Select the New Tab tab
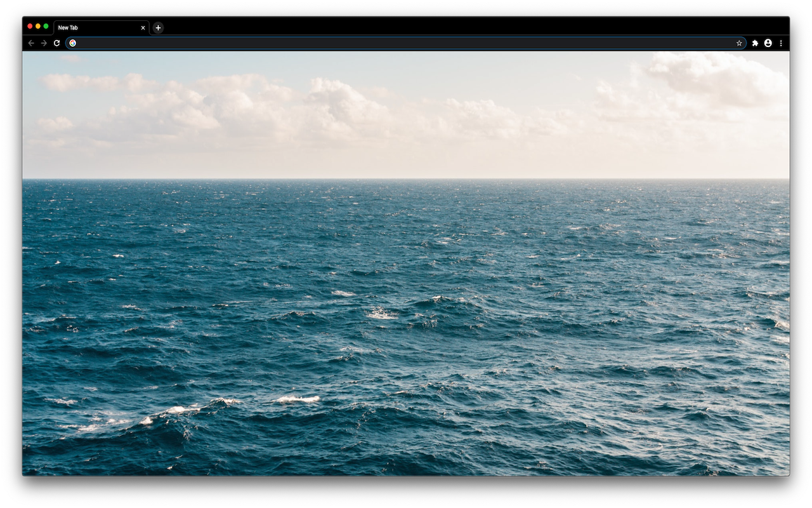 click(x=101, y=28)
